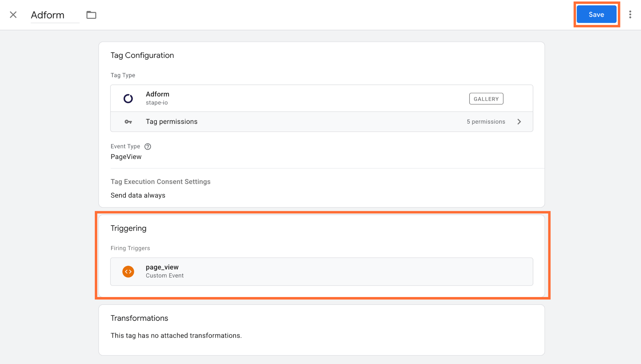
Task: Expand the 5 permissions chevron arrow
Action: (519, 122)
